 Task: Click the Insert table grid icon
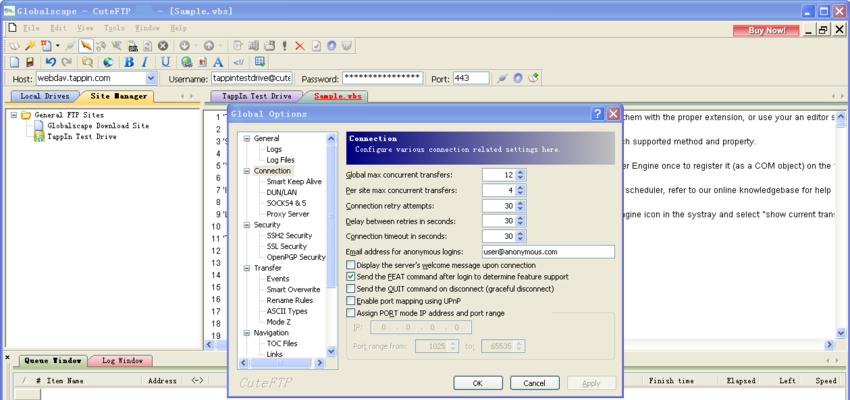coord(260,61)
